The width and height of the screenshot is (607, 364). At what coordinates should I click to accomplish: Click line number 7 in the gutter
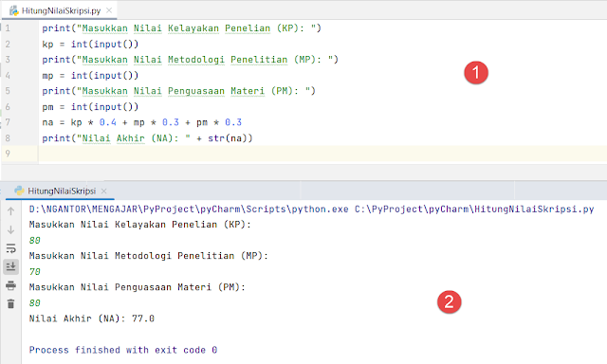[x=8, y=122]
